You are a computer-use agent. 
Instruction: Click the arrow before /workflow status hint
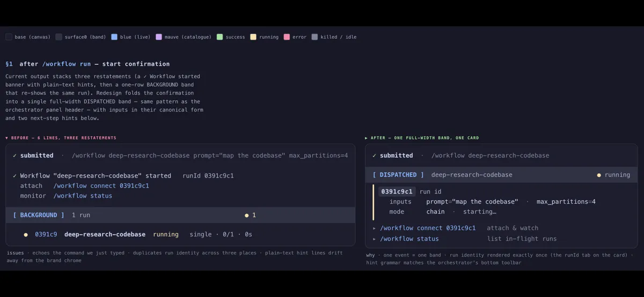pyautogui.click(x=375, y=239)
